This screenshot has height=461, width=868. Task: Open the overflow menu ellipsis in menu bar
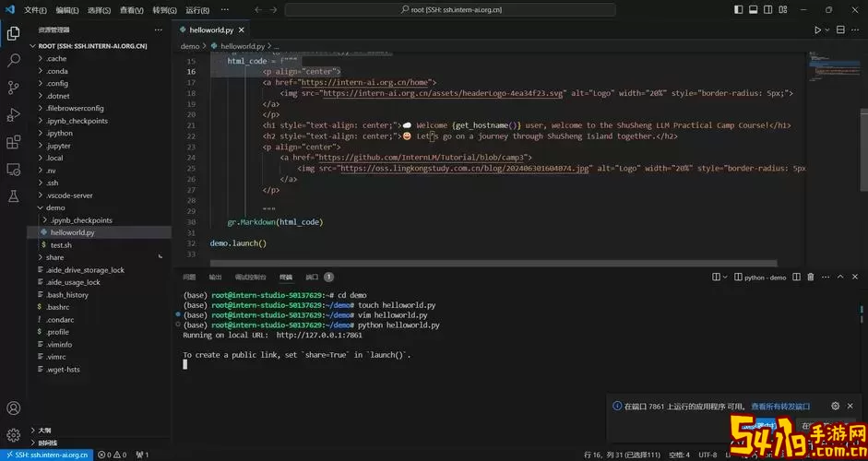(x=224, y=10)
